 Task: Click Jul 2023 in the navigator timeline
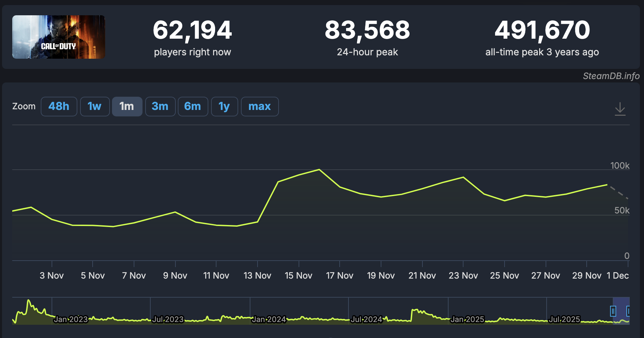pos(168,319)
